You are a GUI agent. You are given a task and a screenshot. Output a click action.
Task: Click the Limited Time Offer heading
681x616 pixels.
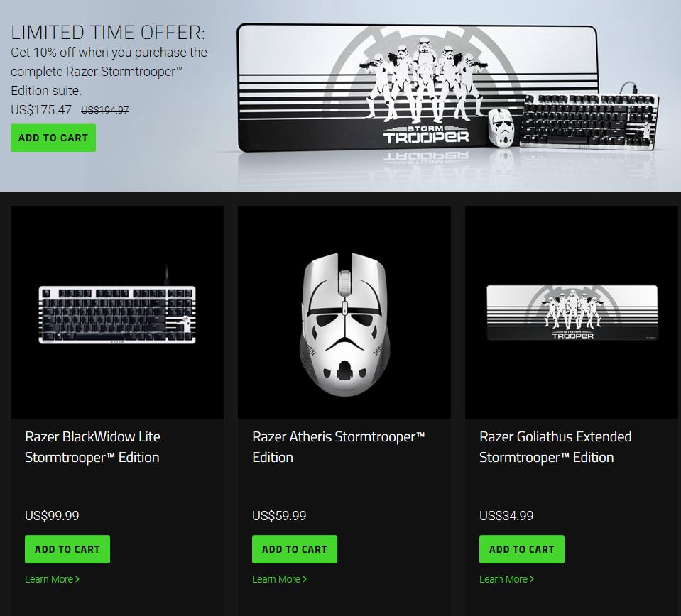108,33
